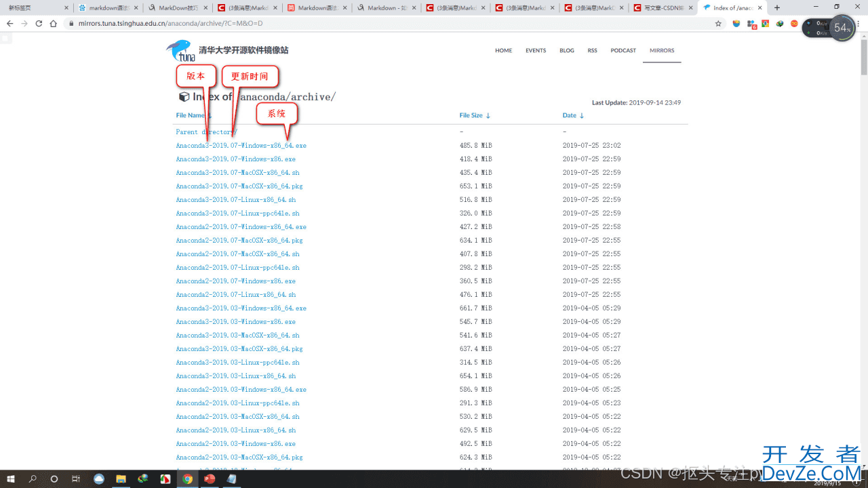
Task: Select the 2019-04-05 05:23 date
Action: coord(591,403)
